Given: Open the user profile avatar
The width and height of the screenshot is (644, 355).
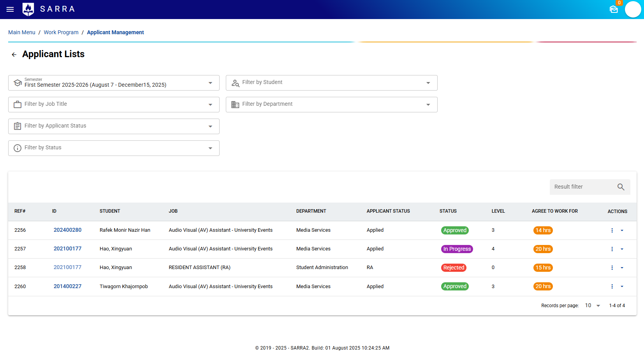Looking at the screenshot, I should (x=633, y=9).
